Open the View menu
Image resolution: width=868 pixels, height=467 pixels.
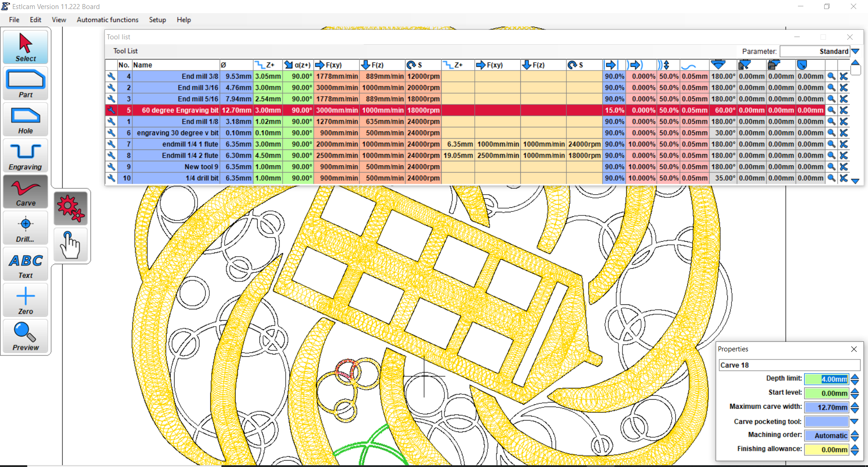coord(59,20)
